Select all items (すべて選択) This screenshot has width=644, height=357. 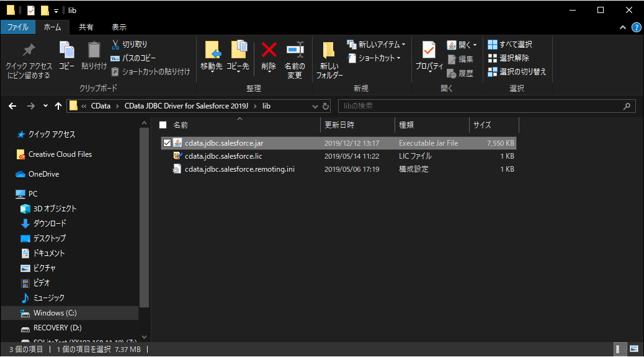pos(510,45)
